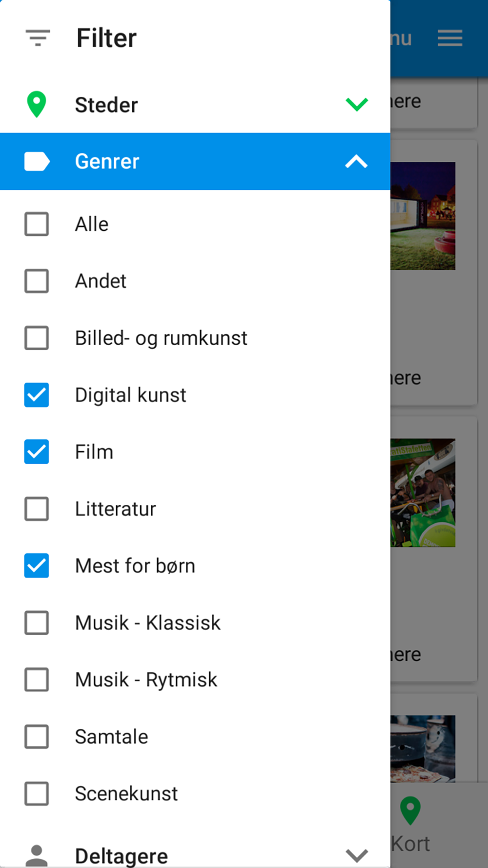
Task: Expand the Deltagere section chevron
Action: point(357,855)
